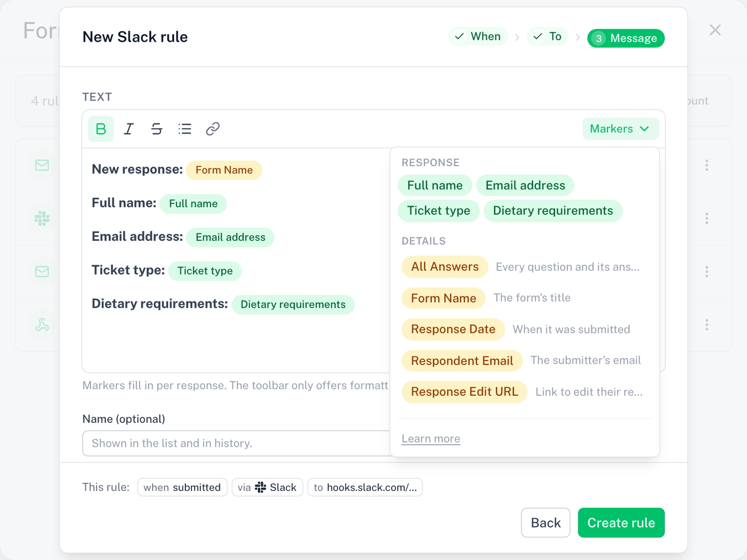Open more options for the Slack rule row
747x560 pixels.
click(707, 218)
